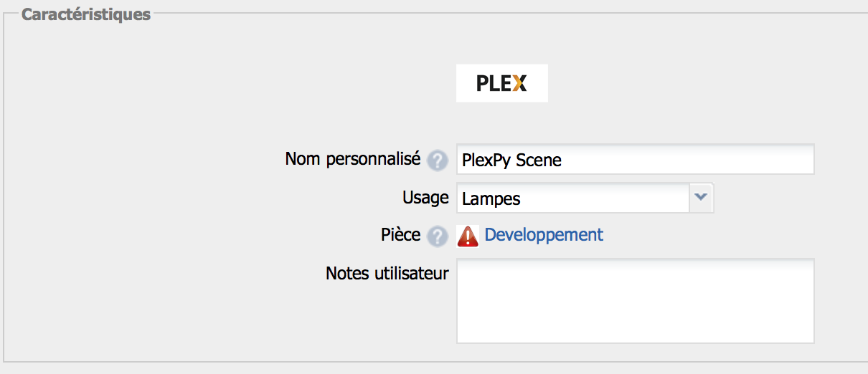Image resolution: width=868 pixels, height=374 pixels.
Task: Open the Usage combo box showing Lampes
Action: click(585, 198)
